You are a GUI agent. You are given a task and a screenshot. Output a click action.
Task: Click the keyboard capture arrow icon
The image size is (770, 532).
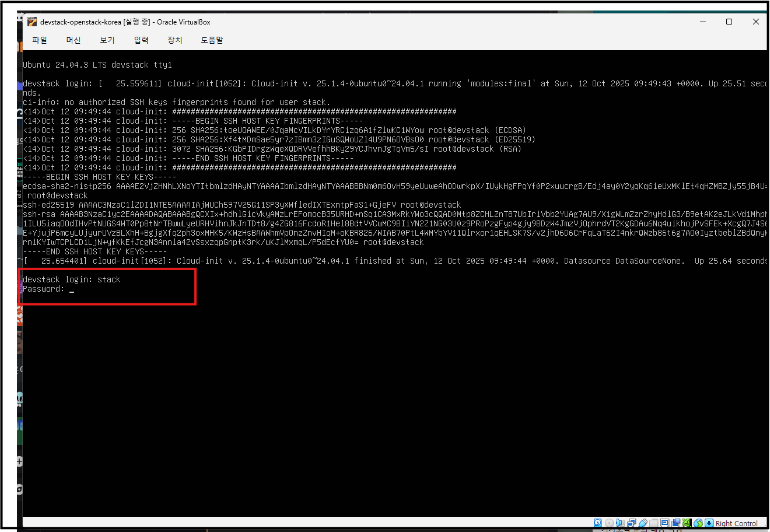[709, 523]
